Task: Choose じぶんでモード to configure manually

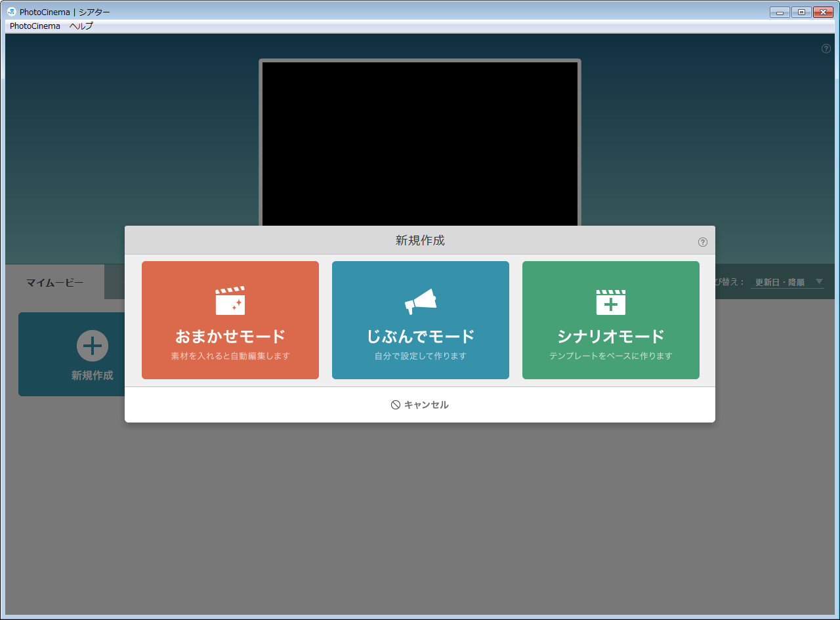Action: [420, 320]
